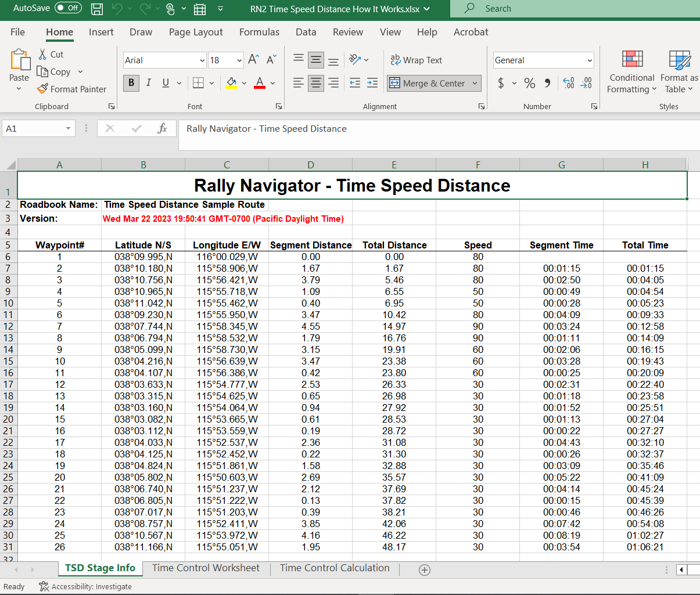Increase font size with large A icon
Viewport: 700px width, 595px height.
[x=253, y=59]
